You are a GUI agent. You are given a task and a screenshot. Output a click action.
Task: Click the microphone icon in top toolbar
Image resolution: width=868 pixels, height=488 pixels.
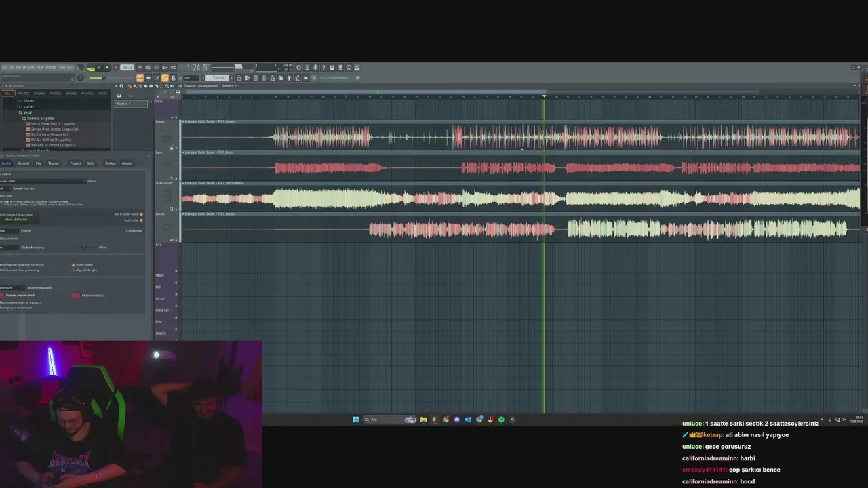[315, 68]
